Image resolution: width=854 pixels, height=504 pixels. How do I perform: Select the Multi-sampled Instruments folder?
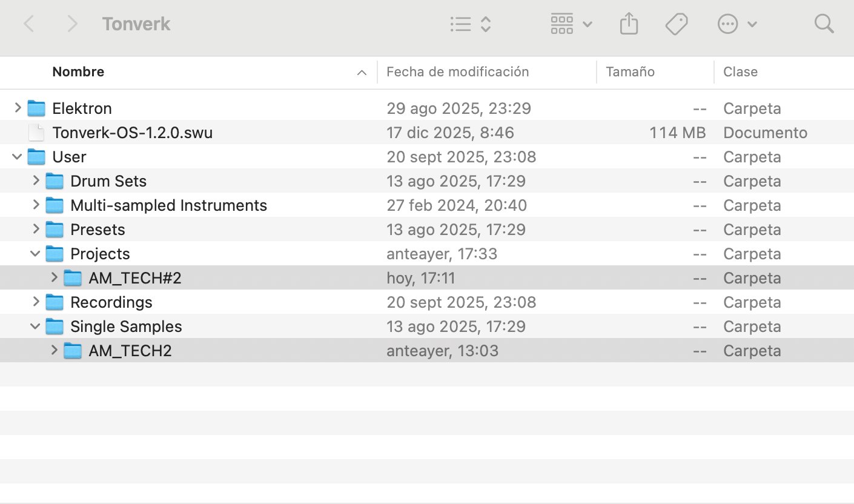168,205
